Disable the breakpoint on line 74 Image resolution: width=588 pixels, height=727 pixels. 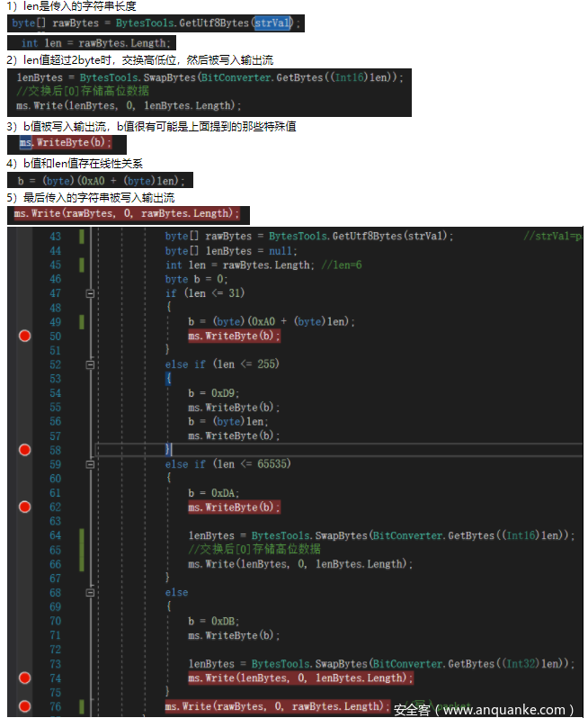pyautogui.click(x=24, y=678)
